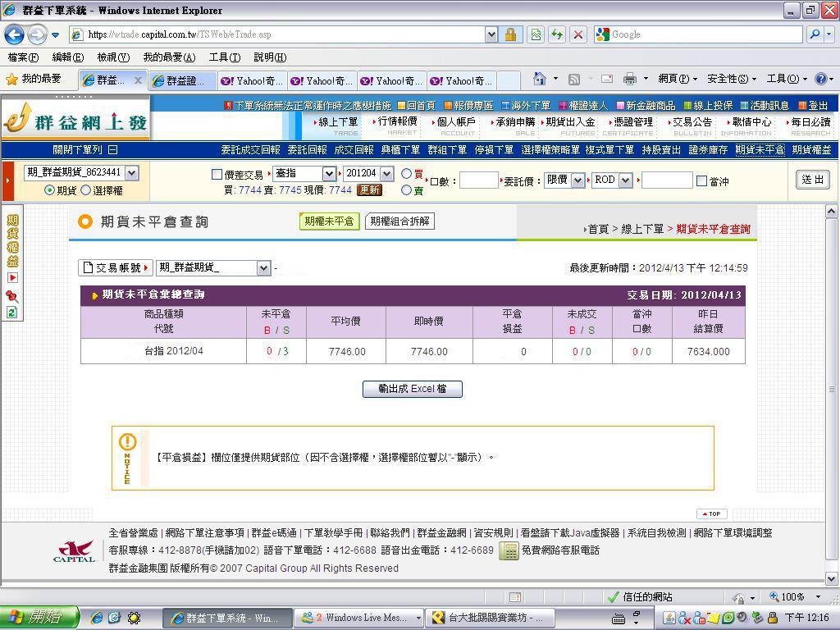
Task: Open the 期貨權益 link
Action: [811, 150]
